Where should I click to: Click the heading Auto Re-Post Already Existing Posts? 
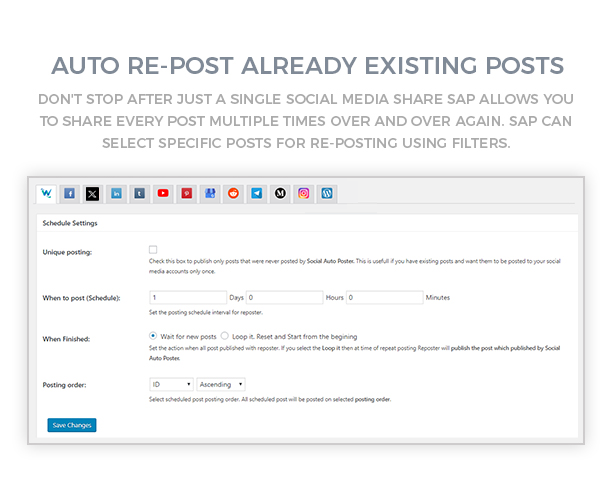pyautogui.click(x=308, y=66)
